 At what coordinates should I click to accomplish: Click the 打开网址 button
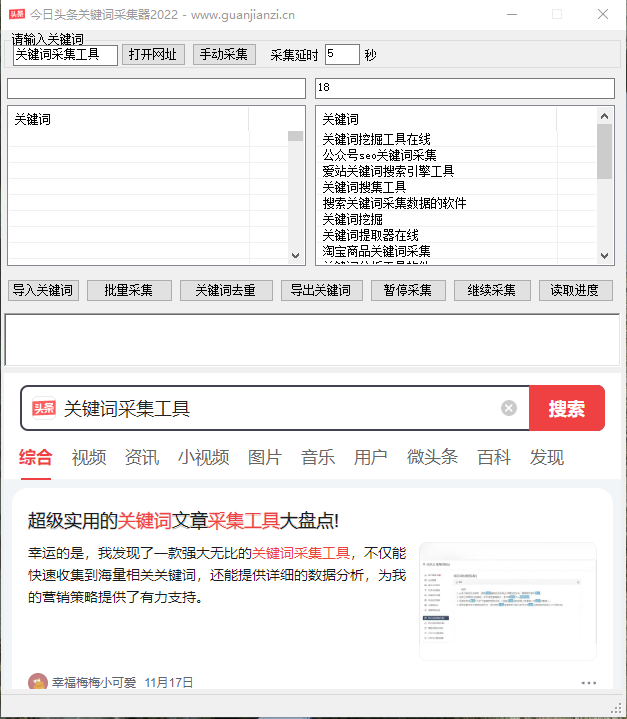153,55
